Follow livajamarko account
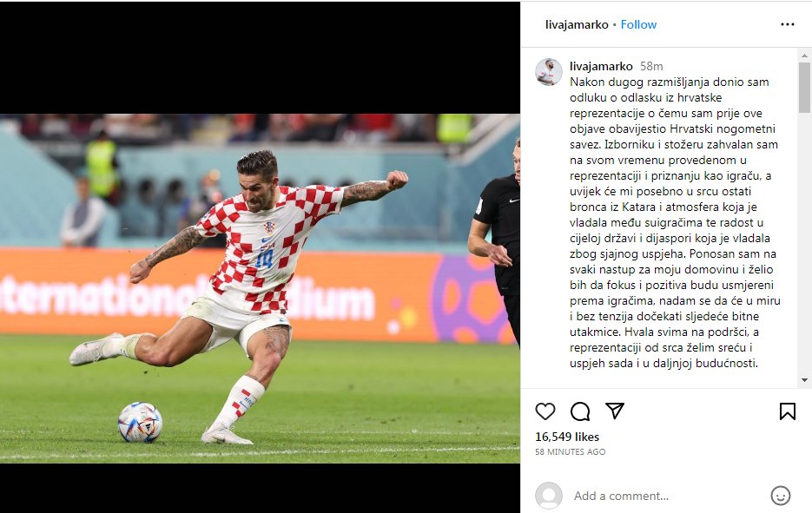This screenshot has height=513, width=812. 638,24
